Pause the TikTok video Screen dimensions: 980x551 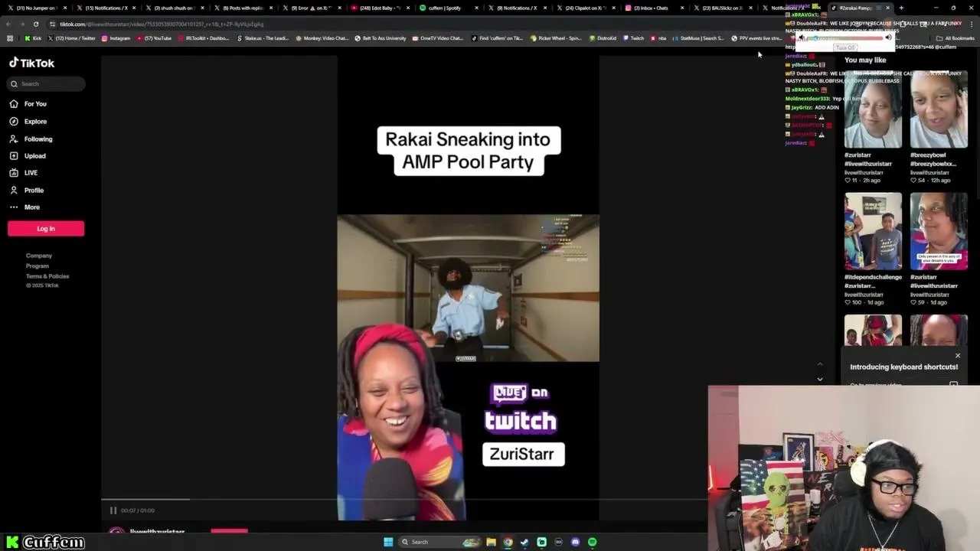pyautogui.click(x=113, y=510)
